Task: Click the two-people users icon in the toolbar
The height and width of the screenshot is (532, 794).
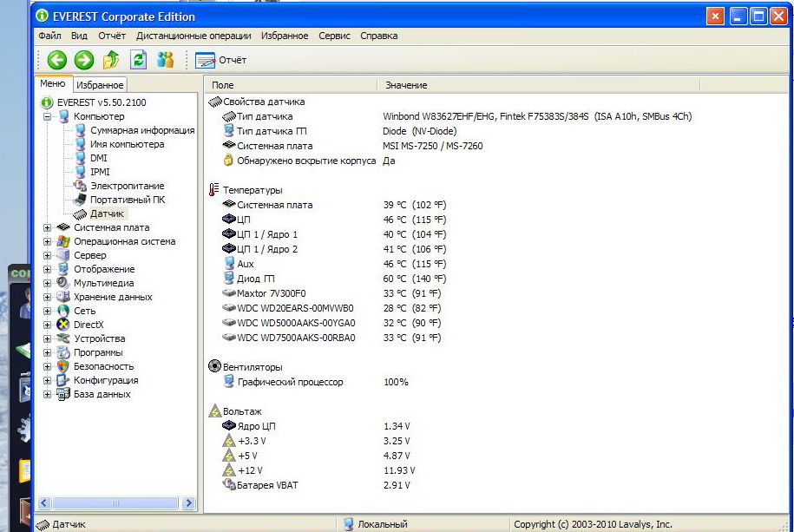Action: pos(165,60)
